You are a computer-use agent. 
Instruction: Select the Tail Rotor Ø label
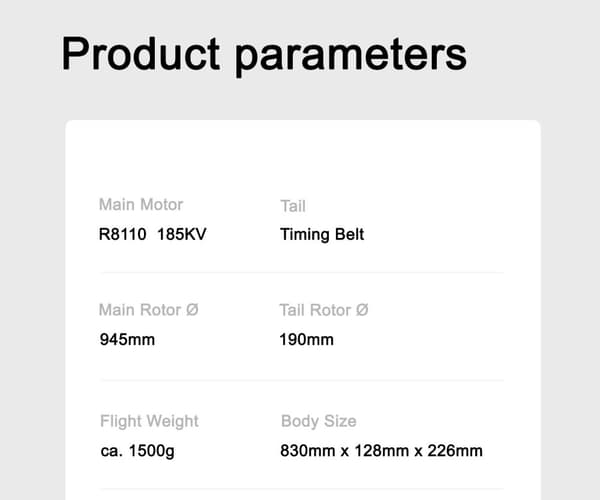tap(324, 310)
